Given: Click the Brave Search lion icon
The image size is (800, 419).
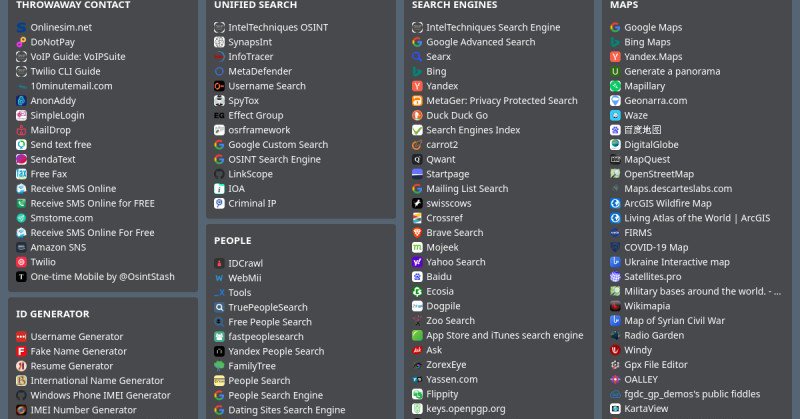Looking at the screenshot, I should pyautogui.click(x=417, y=233).
